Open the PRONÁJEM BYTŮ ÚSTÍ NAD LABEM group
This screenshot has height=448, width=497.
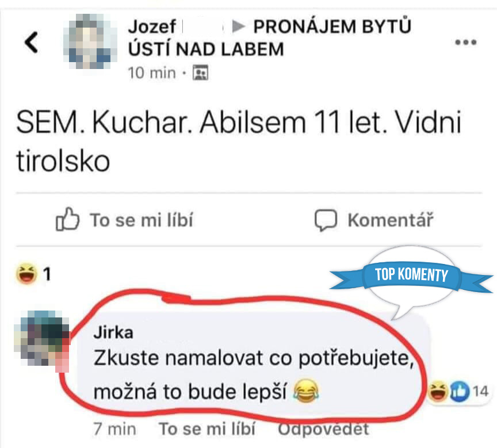269,38
